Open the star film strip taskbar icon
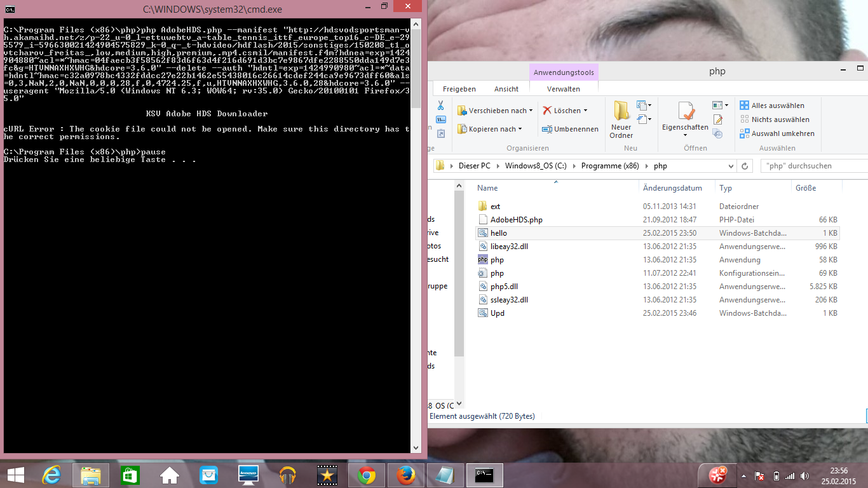Viewport: 868px width, 488px height. pos(327,475)
